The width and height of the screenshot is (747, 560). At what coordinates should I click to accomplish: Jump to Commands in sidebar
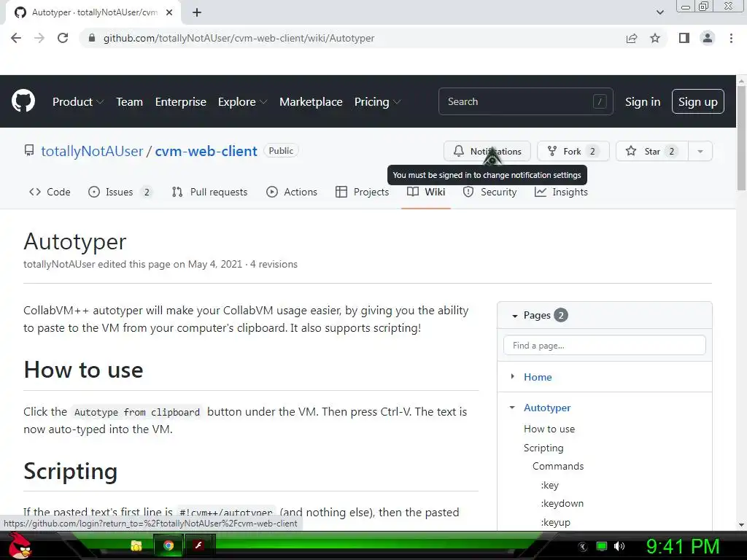click(x=558, y=466)
